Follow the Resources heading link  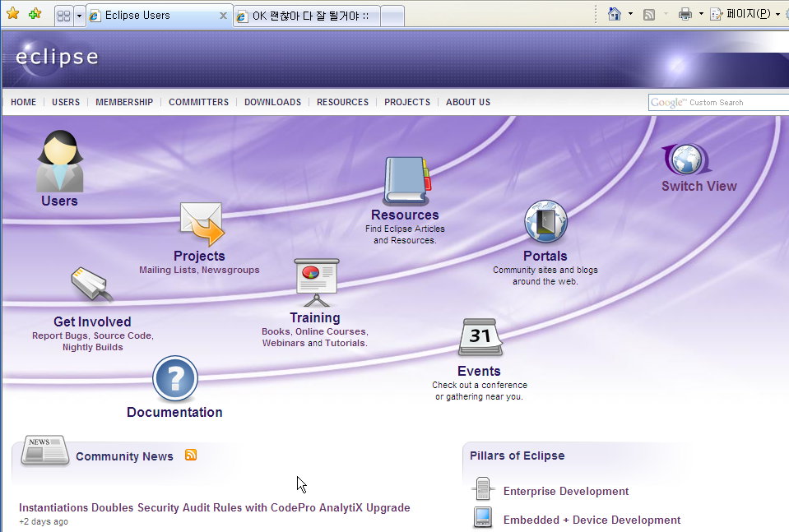[405, 215]
